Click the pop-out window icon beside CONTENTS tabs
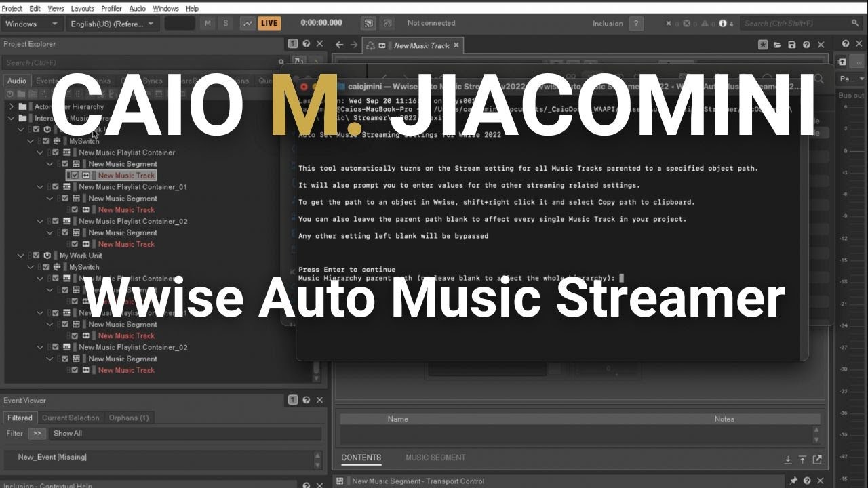Viewport: 868px width, 488px height. coord(816,460)
